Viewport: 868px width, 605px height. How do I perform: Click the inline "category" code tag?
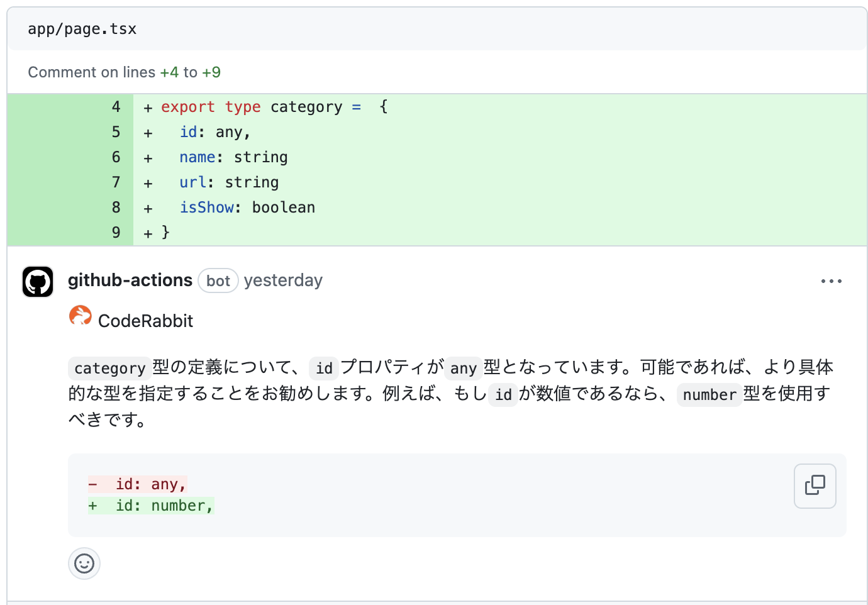point(109,369)
